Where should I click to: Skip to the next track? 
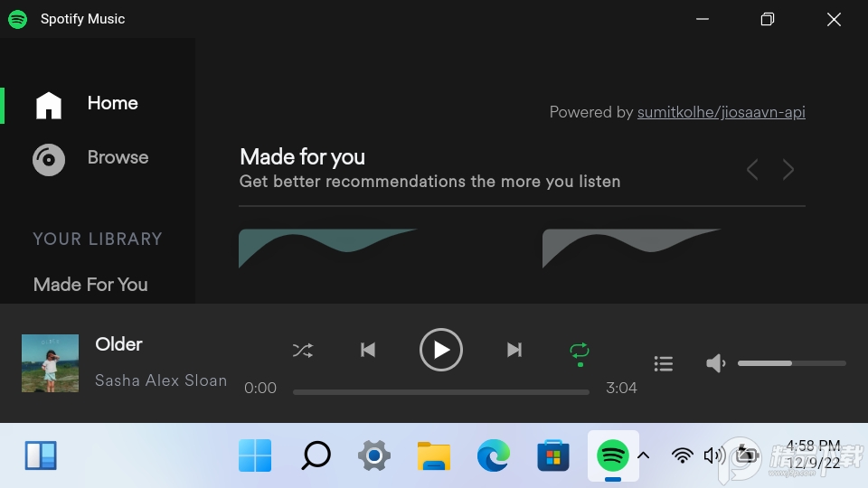[514, 350]
